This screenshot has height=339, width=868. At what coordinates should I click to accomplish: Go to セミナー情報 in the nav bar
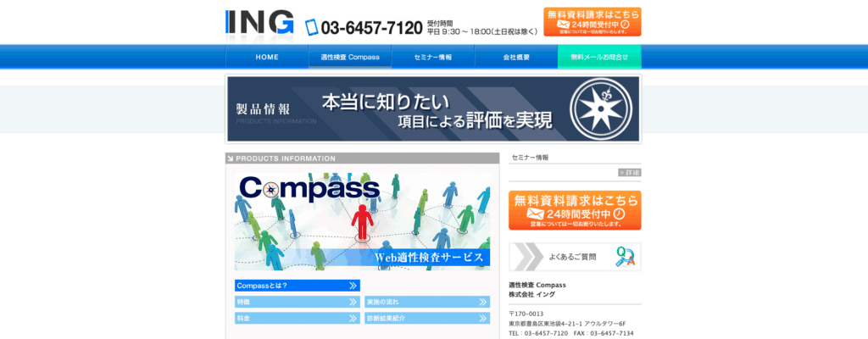coord(433,57)
